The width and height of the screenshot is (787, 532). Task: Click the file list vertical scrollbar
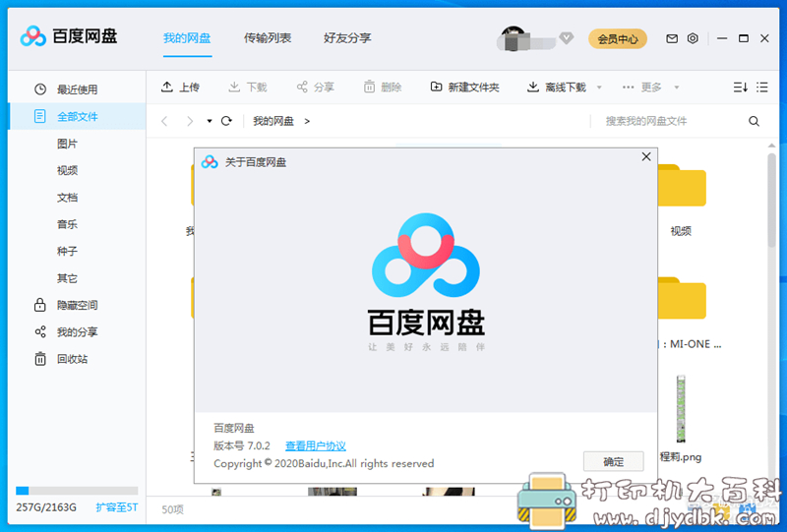(x=771, y=201)
